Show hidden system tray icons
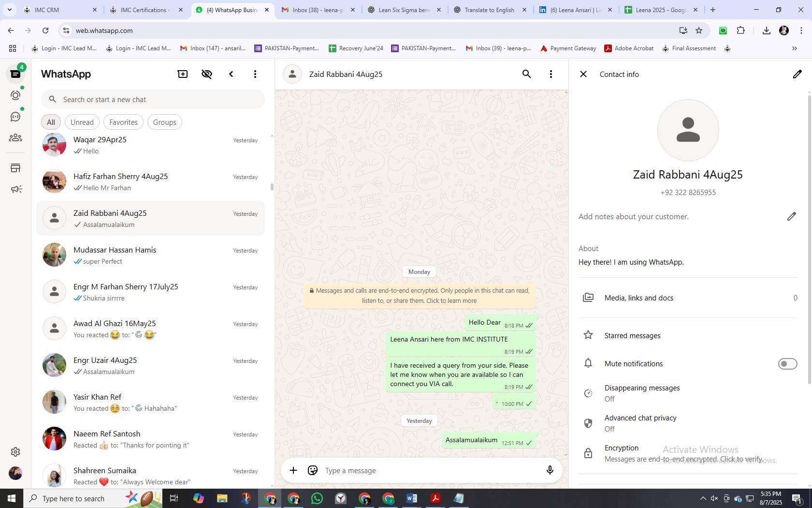Viewport: 812px width, 508px height. point(703,498)
